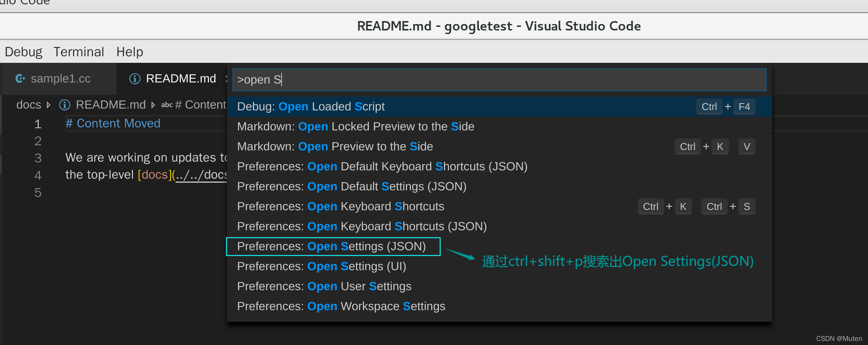Click the info icon on README.md tab
The width and height of the screenshot is (868, 345).
pyautogui.click(x=135, y=78)
